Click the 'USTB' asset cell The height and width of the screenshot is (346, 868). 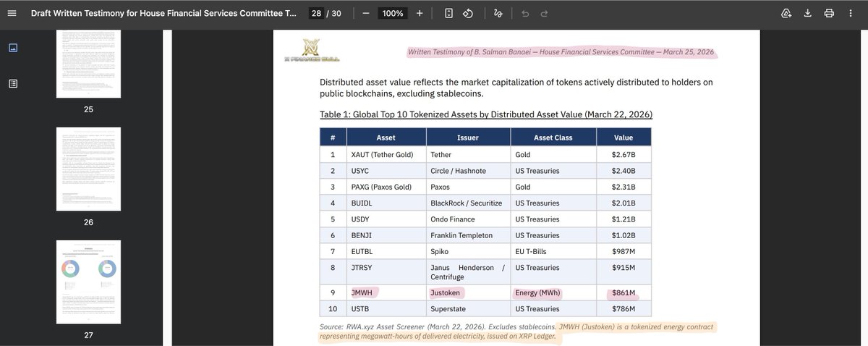[386, 309]
